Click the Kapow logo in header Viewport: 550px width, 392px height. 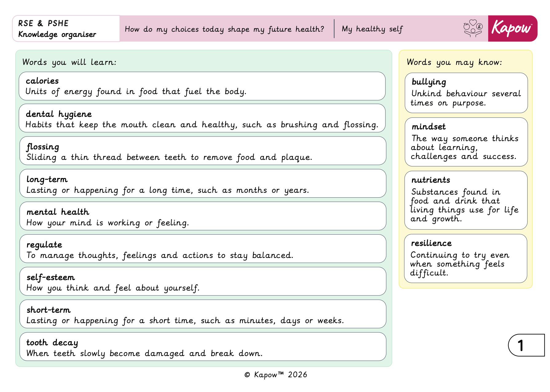512,29
